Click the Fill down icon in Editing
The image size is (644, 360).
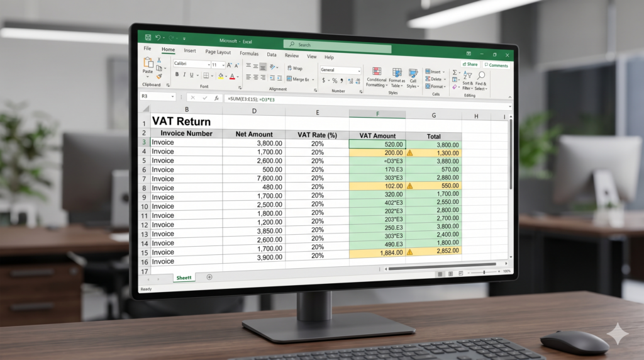click(x=455, y=80)
